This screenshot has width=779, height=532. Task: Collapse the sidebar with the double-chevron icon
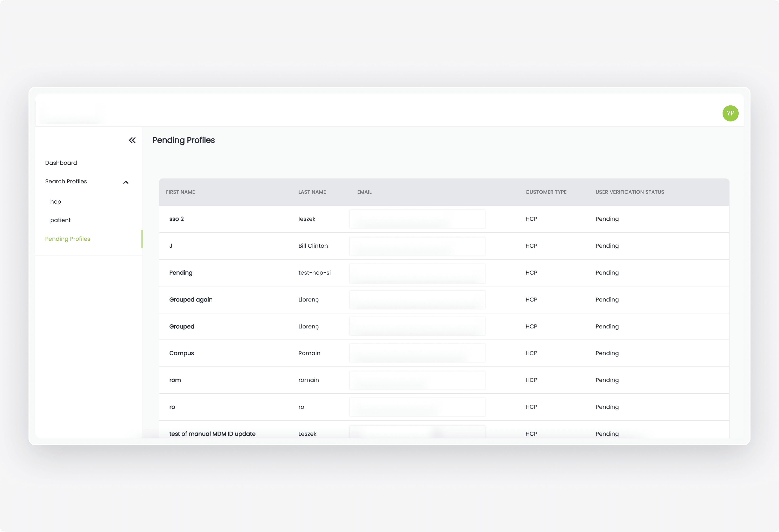132,140
